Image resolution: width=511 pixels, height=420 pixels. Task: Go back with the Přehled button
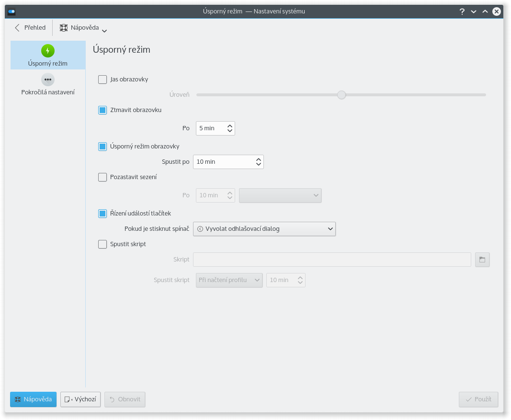coord(30,28)
